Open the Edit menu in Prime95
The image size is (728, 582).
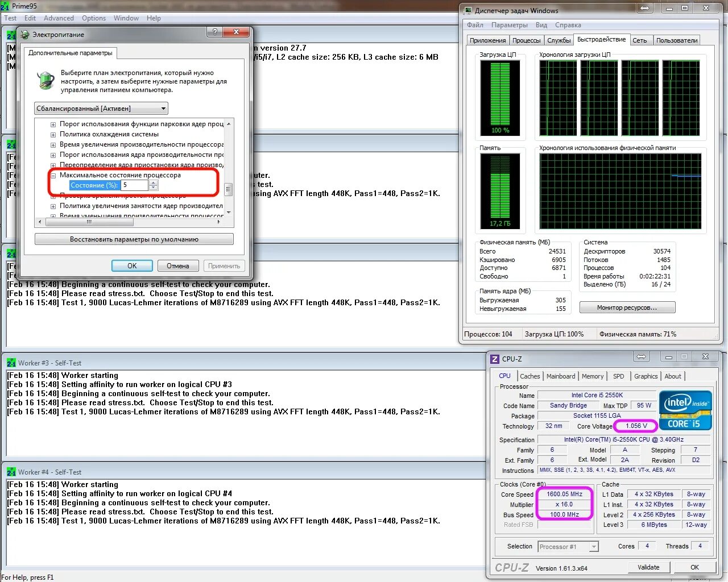tap(30, 18)
